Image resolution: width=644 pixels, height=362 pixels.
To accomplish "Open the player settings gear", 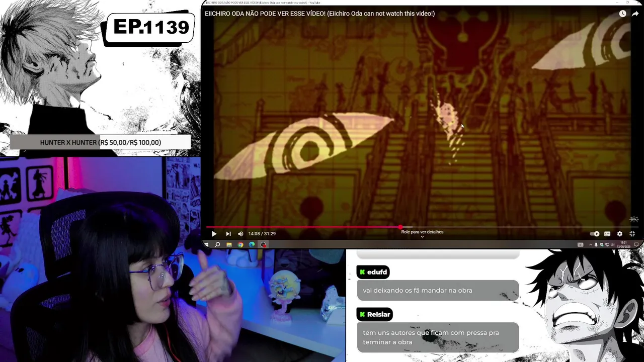I will 619,234.
